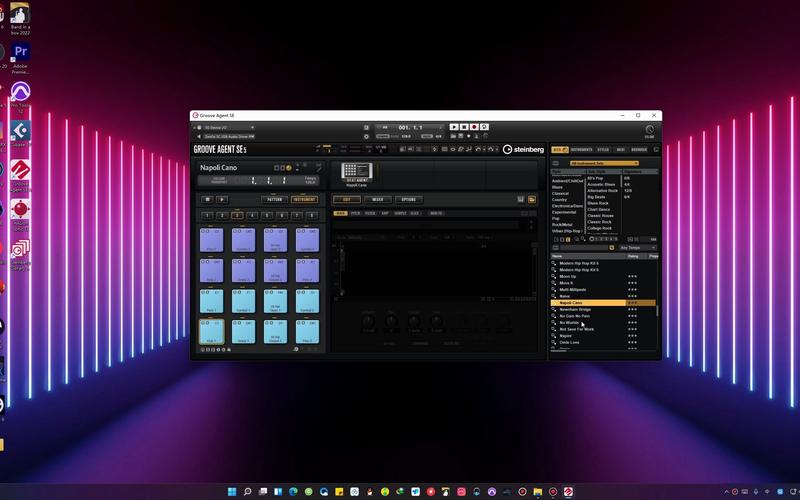Open the STYLES browser tab
The height and width of the screenshot is (500, 800).
click(603, 149)
